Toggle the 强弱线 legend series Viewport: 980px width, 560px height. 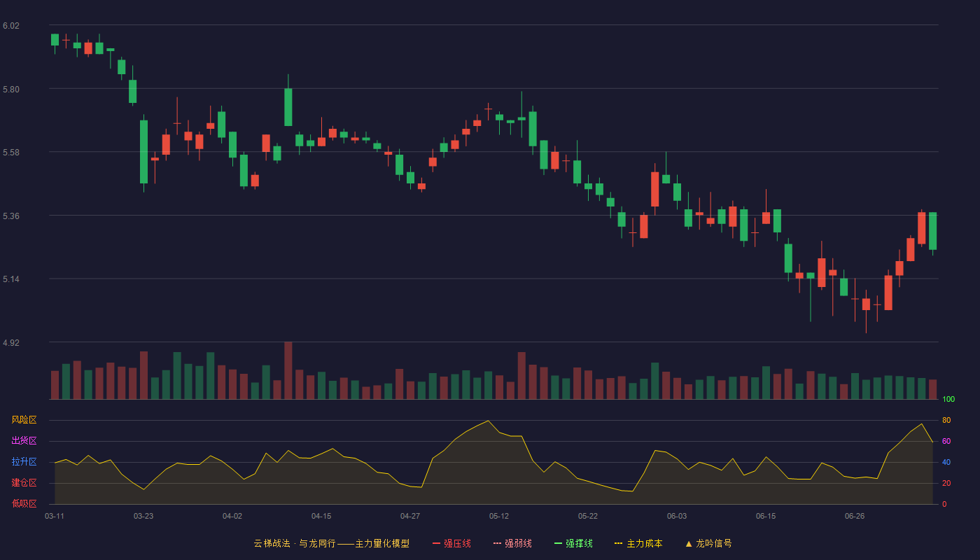tap(512, 543)
